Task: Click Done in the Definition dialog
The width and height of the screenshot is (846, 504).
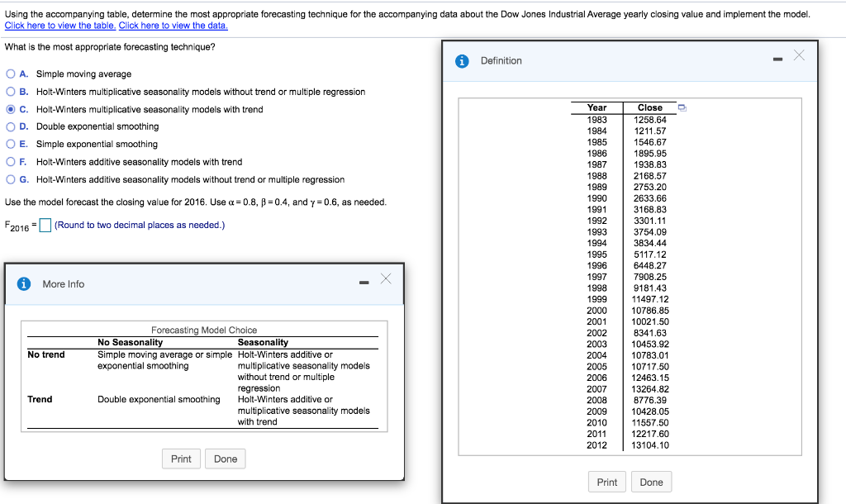Action: coord(651,482)
